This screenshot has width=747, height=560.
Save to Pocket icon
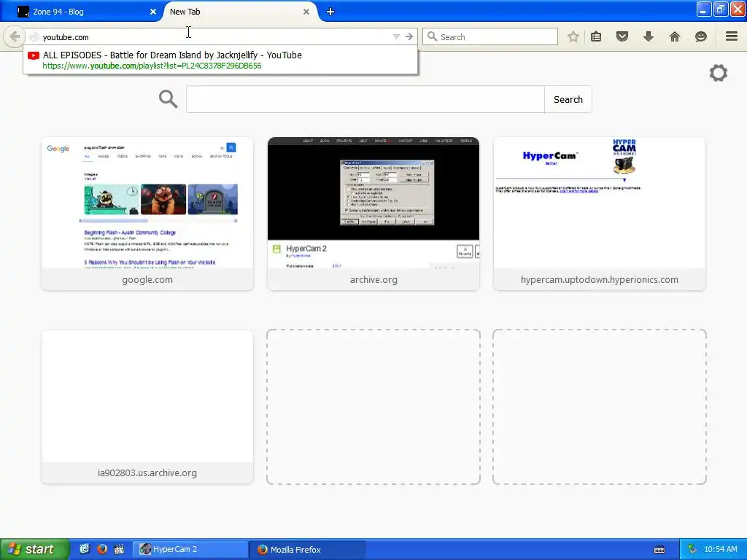point(622,36)
